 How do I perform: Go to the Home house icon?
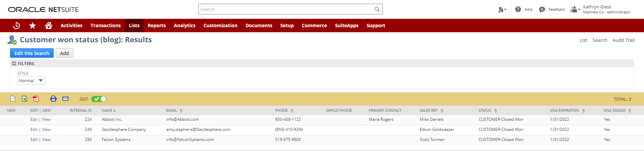(49, 26)
